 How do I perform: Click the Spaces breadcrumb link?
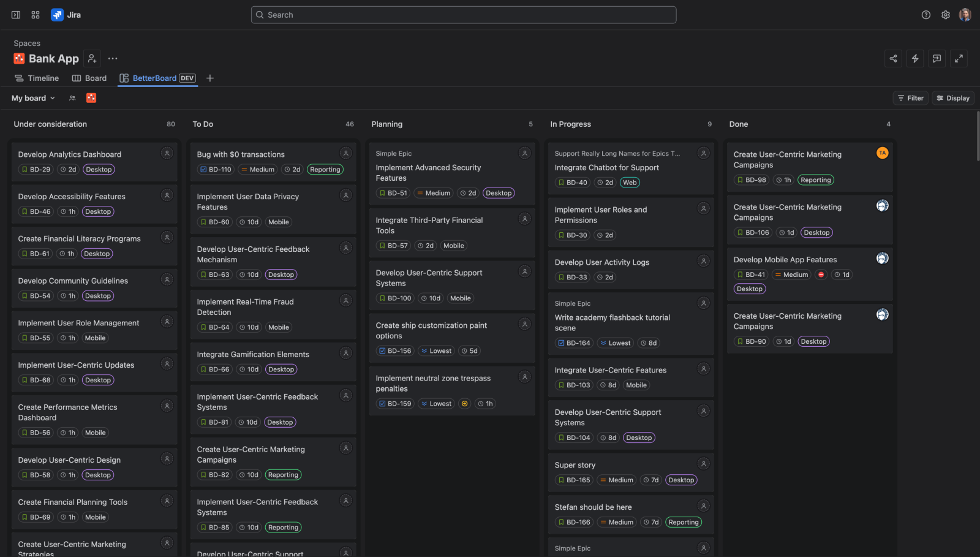pyautogui.click(x=27, y=44)
